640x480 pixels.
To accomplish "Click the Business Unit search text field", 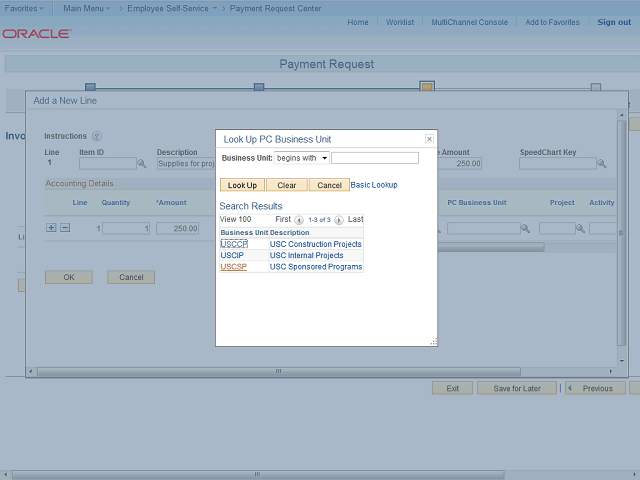I will [x=374, y=158].
